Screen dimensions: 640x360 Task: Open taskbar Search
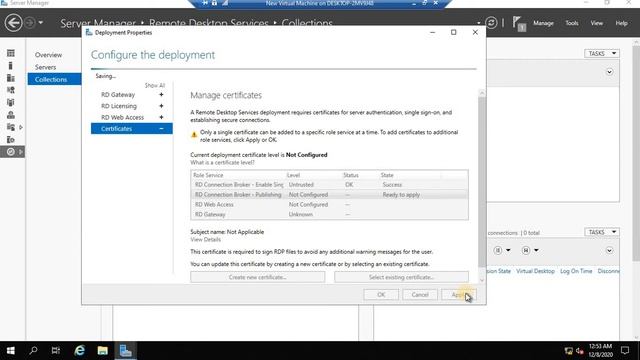tap(33, 351)
